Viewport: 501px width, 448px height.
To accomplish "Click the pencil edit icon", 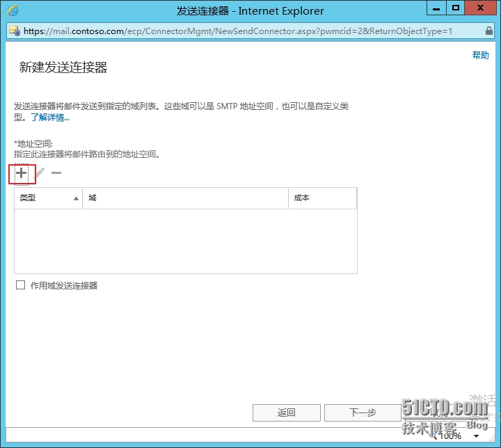I will click(x=40, y=173).
